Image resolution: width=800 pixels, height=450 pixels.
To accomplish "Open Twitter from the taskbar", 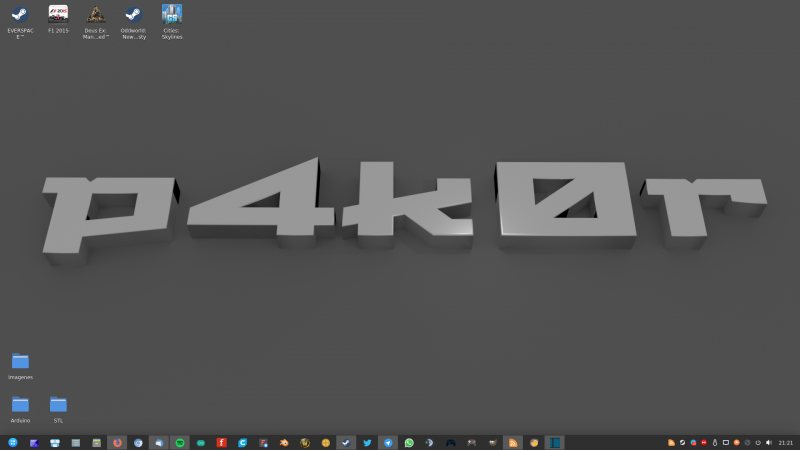I will (x=367, y=442).
